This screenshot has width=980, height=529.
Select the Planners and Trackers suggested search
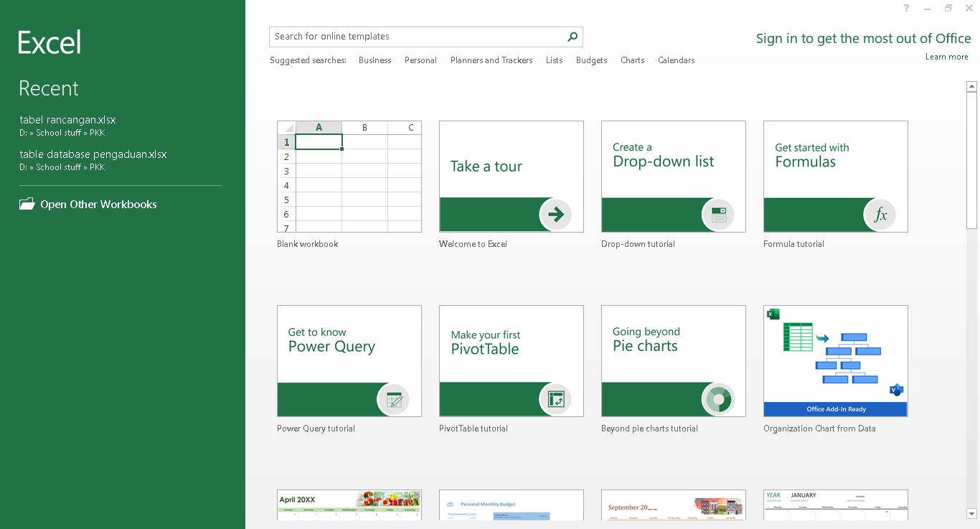491,60
